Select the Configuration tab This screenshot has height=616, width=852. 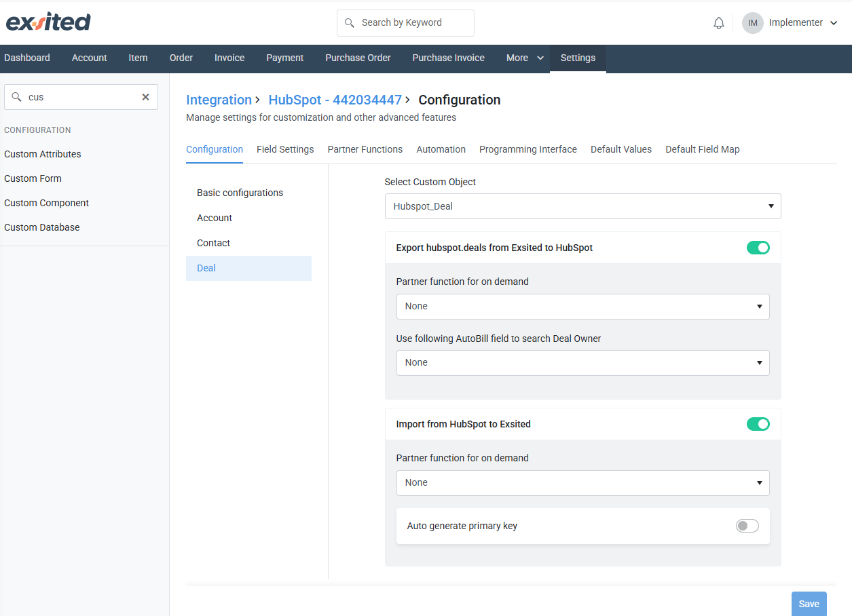coord(215,149)
